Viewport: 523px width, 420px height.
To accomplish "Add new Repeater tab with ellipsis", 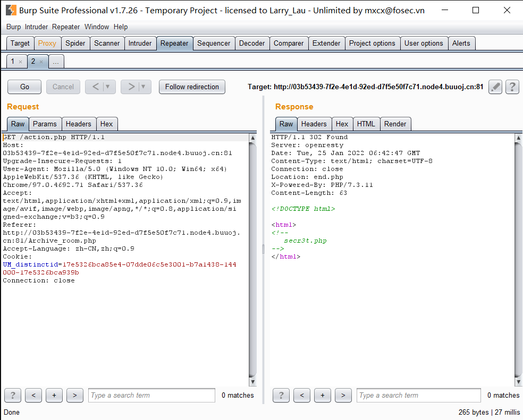I will click(56, 62).
